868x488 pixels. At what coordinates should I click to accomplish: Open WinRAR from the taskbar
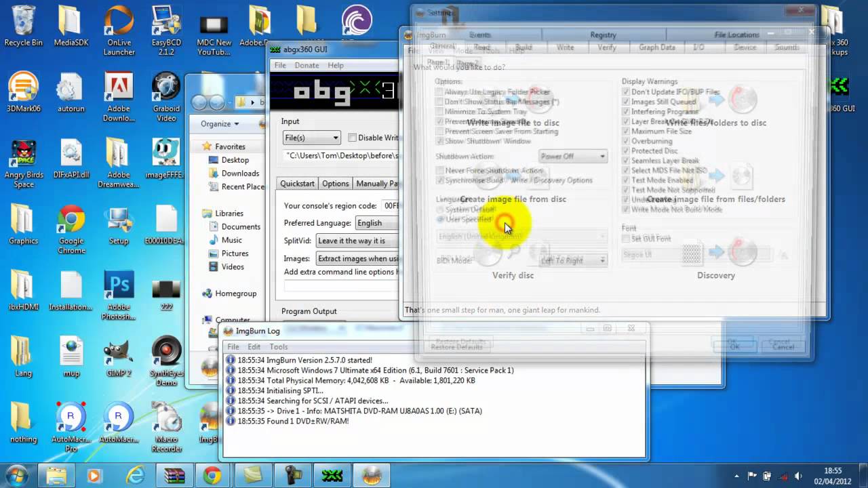[x=174, y=475]
